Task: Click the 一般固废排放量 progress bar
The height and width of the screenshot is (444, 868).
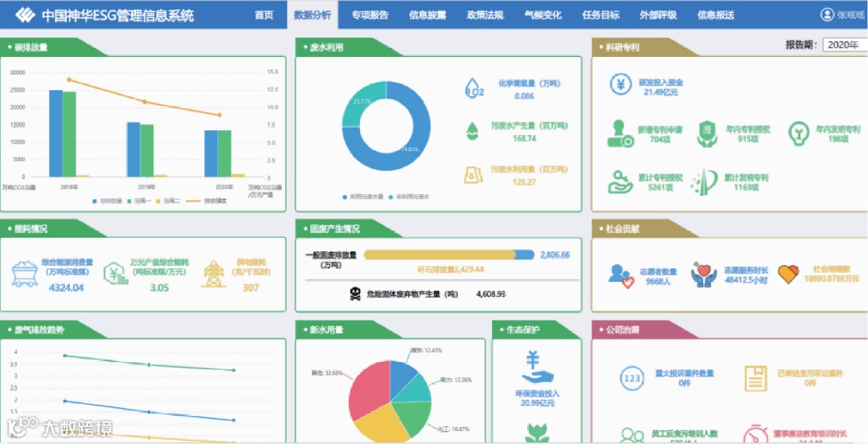Action: [x=449, y=255]
